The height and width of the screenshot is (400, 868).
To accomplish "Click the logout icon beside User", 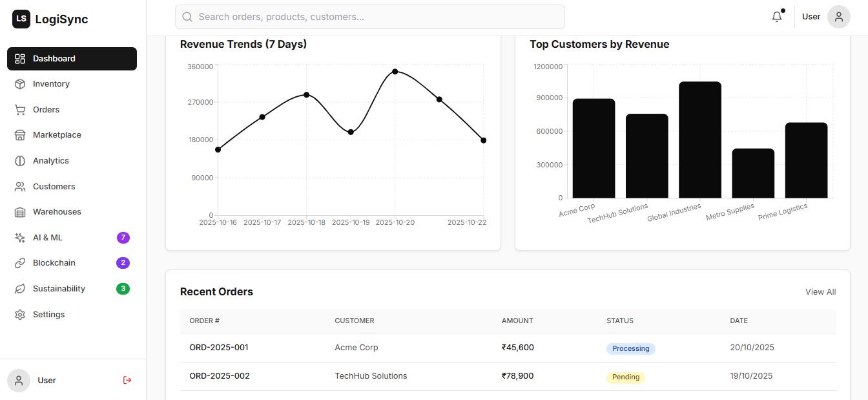I will tap(127, 380).
